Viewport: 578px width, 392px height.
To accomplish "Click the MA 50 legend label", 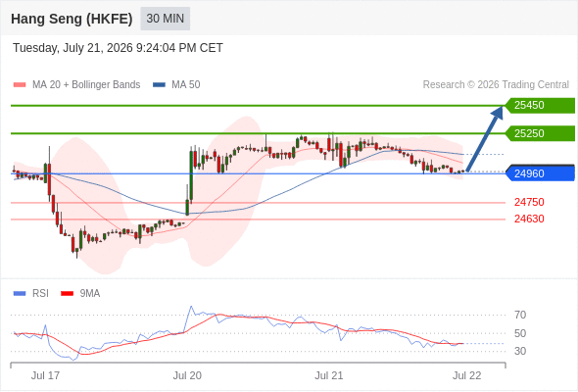I will coord(186,85).
